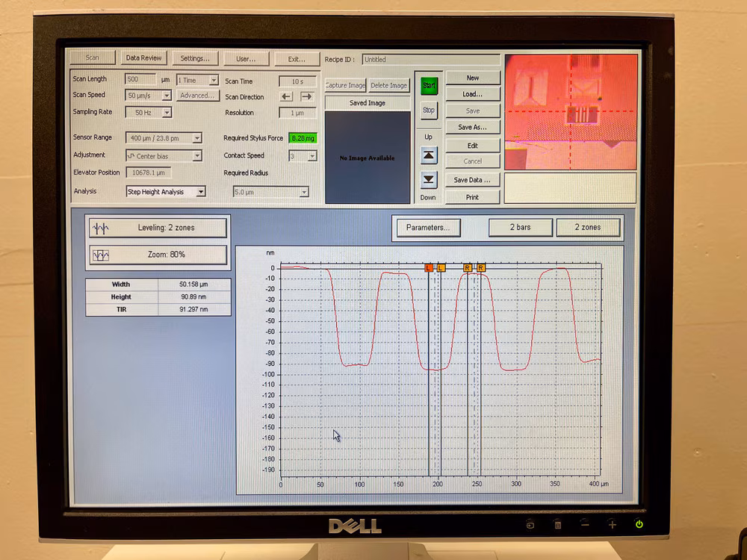Image resolution: width=747 pixels, height=560 pixels.
Task: Click the first orange L cursor marker
Action: coord(429,268)
